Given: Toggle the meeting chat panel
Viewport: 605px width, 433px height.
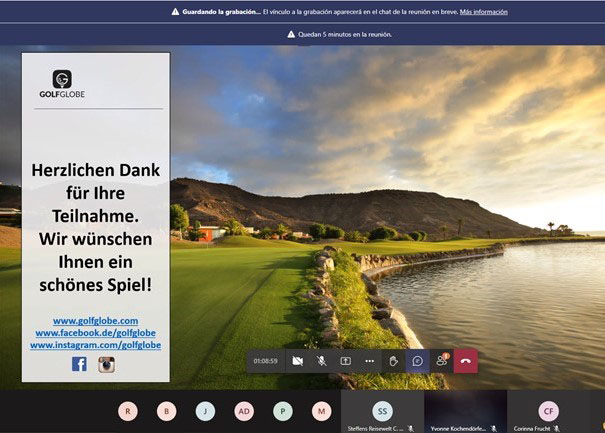Looking at the screenshot, I should pos(417,361).
